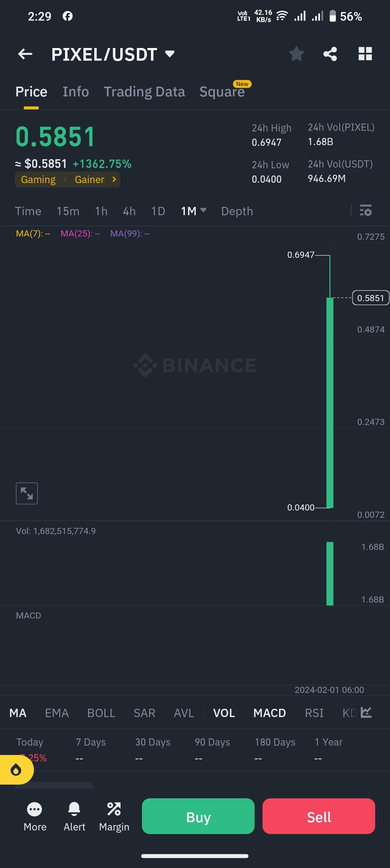Open the 1M timeframe dropdown
This screenshot has width=390, height=868.
[193, 211]
